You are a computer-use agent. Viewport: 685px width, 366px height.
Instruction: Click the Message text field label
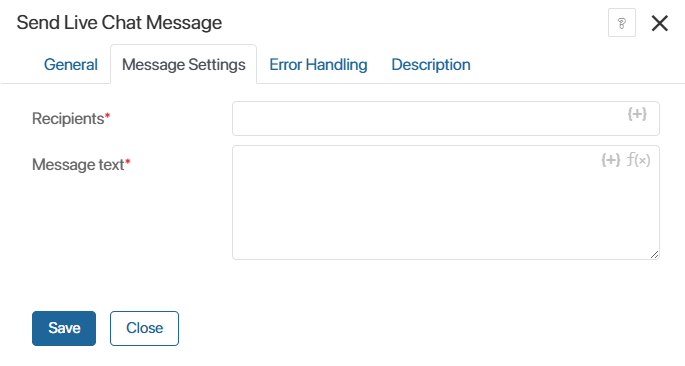coord(78,165)
